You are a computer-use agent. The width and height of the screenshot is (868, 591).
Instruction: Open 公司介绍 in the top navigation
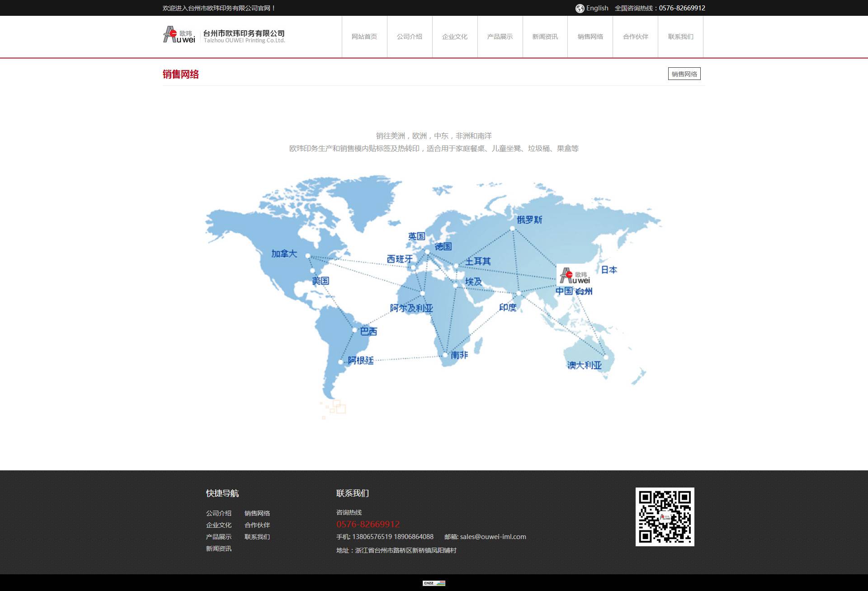click(410, 37)
